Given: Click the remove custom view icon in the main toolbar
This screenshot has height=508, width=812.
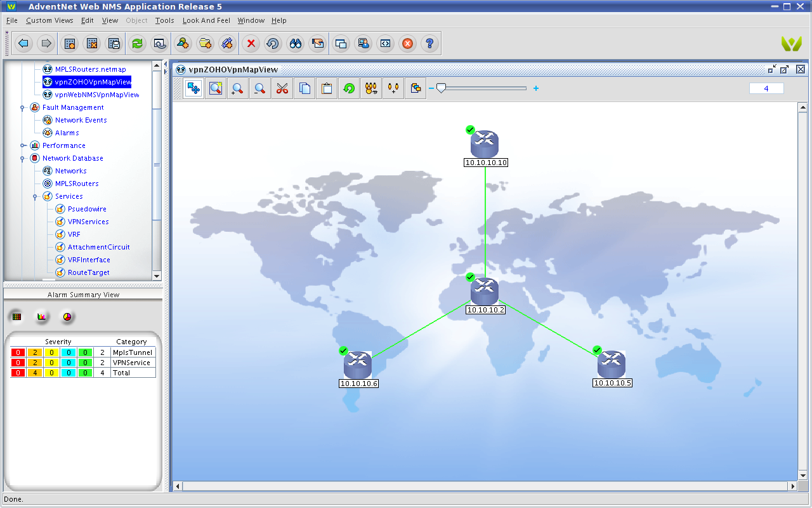Looking at the screenshot, I should (x=93, y=44).
